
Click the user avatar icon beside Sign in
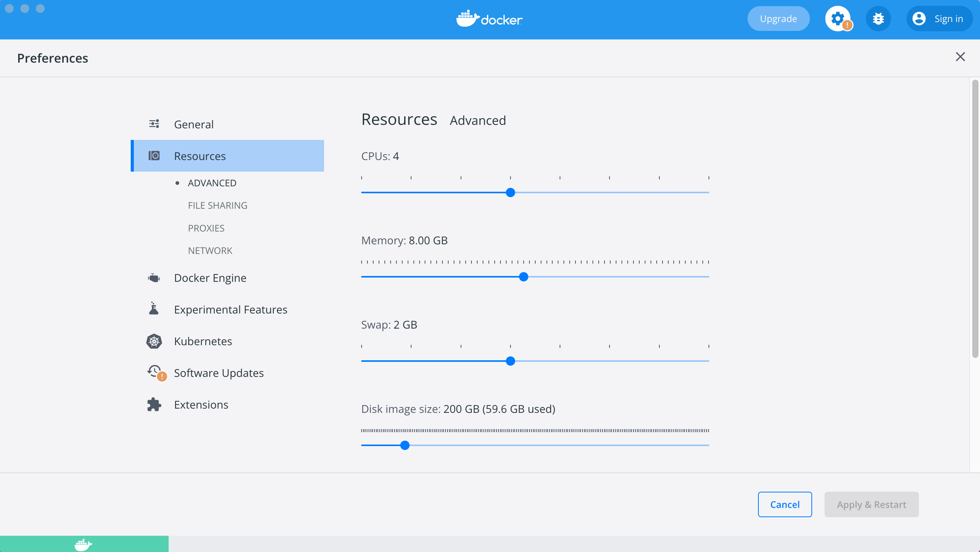pos(919,19)
